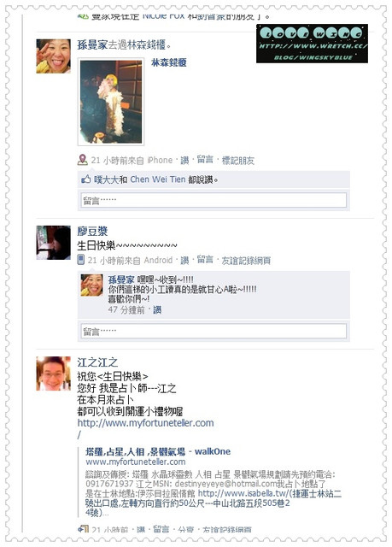Open the 林森錢櫃 place title link
Screen dimensions: 392x547
[x=168, y=62]
